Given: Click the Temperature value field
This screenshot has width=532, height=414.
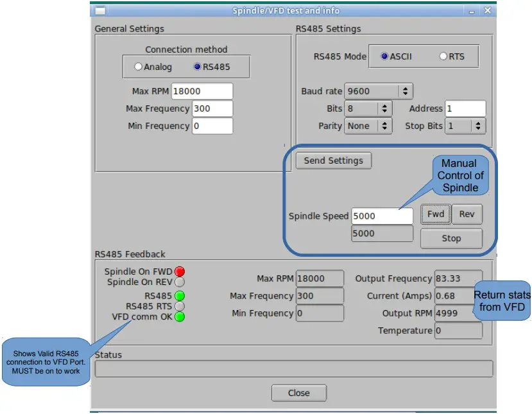Looking at the screenshot, I should [x=458, y=331].
